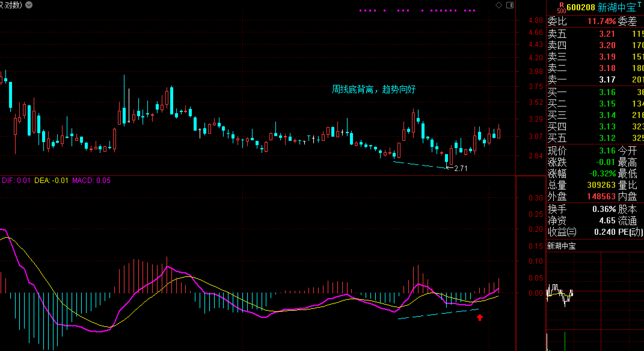The height and width of the screenshot is (351, 644).
Task: Click the 收益(三) value 0.240
Action: point(605,232)
